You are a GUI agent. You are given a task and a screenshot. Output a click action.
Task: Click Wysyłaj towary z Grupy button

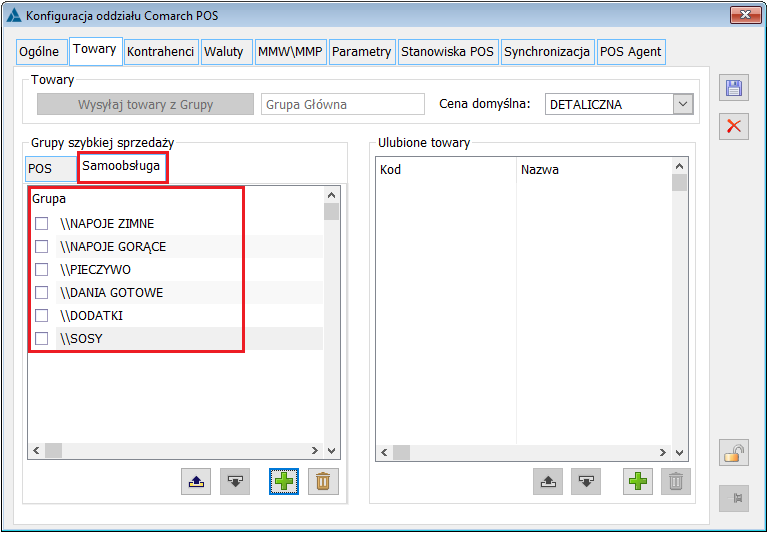pyautogui.click(x=146, y=104)
